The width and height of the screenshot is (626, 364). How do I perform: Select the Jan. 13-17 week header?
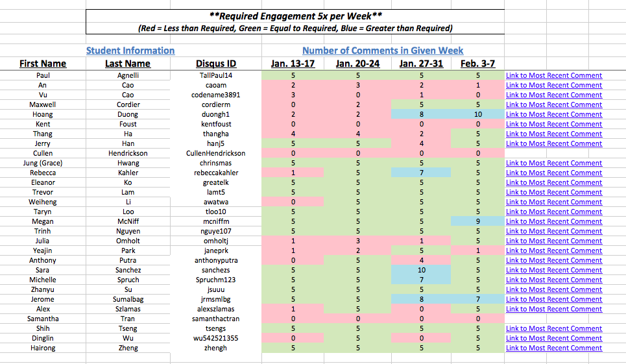tap(293, 64)
